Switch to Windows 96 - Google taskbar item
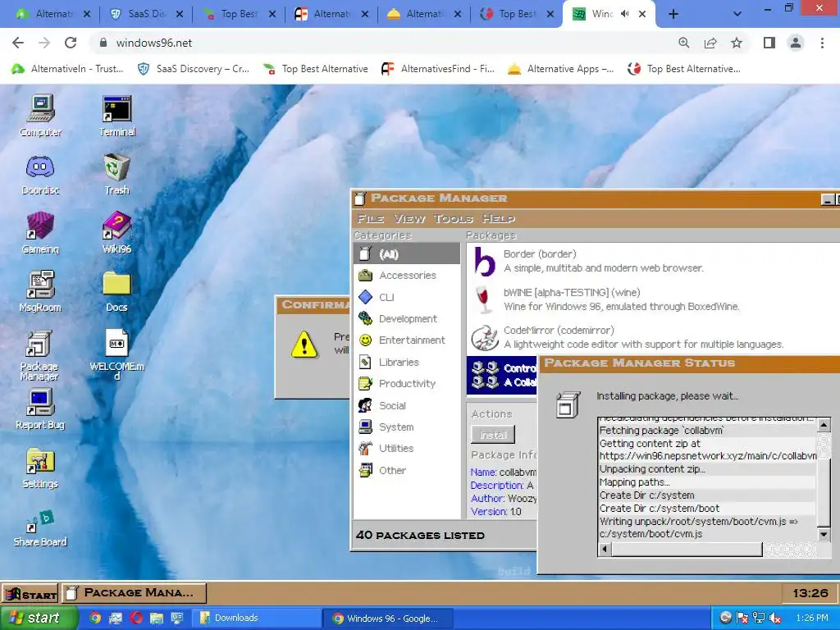Screen dimensions: 840x630 click(x=389, y=619)
